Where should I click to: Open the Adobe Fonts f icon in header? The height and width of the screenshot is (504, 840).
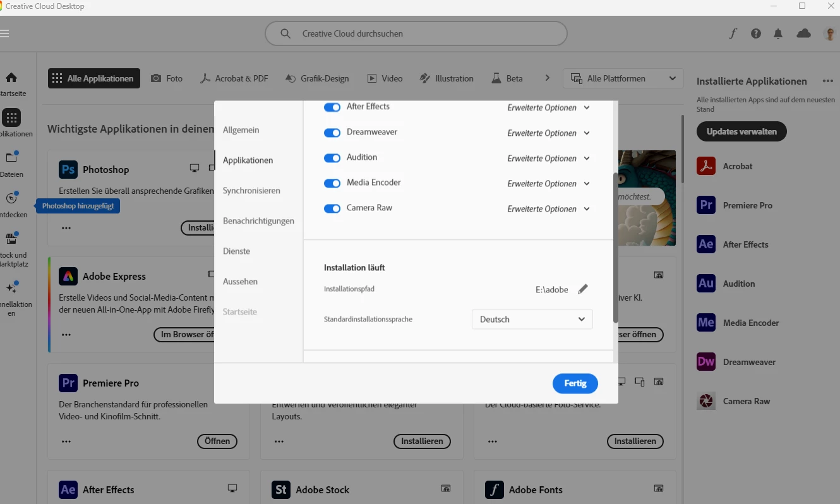click(x=733, y=33)
